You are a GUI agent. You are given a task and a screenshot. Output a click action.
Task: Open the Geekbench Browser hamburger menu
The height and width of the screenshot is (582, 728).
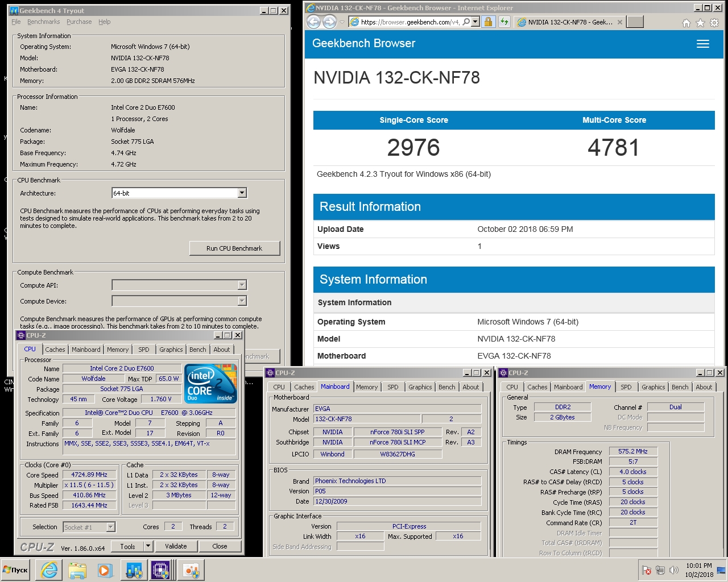coord(703,44)
